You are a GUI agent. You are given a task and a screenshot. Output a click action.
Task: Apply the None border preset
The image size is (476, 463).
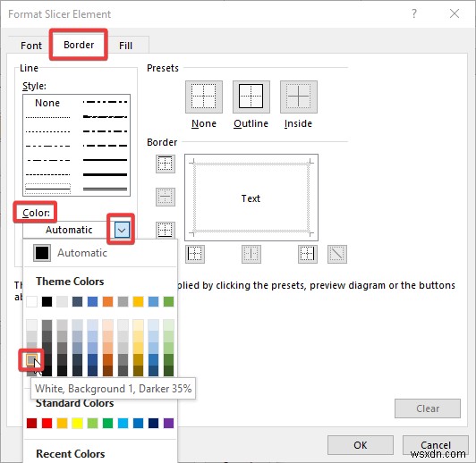pyautogui.click(x=204, y=97)
